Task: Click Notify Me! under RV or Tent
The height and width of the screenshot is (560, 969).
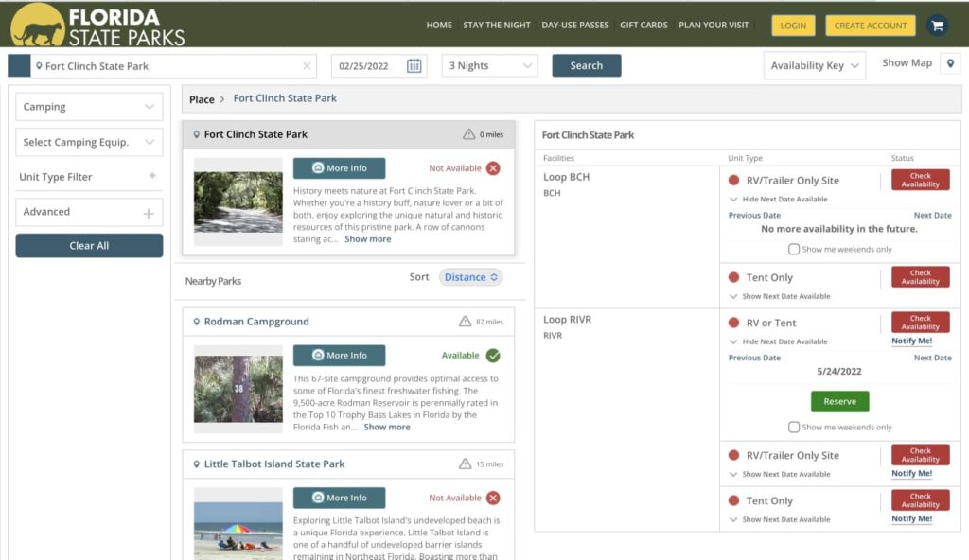Action: coord(911,341)
